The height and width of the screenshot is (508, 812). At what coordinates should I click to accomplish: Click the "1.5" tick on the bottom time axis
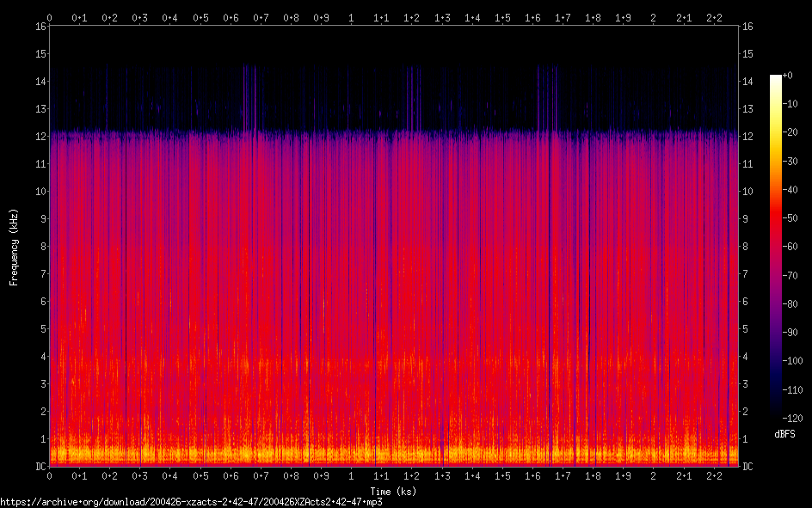[502, 476]
